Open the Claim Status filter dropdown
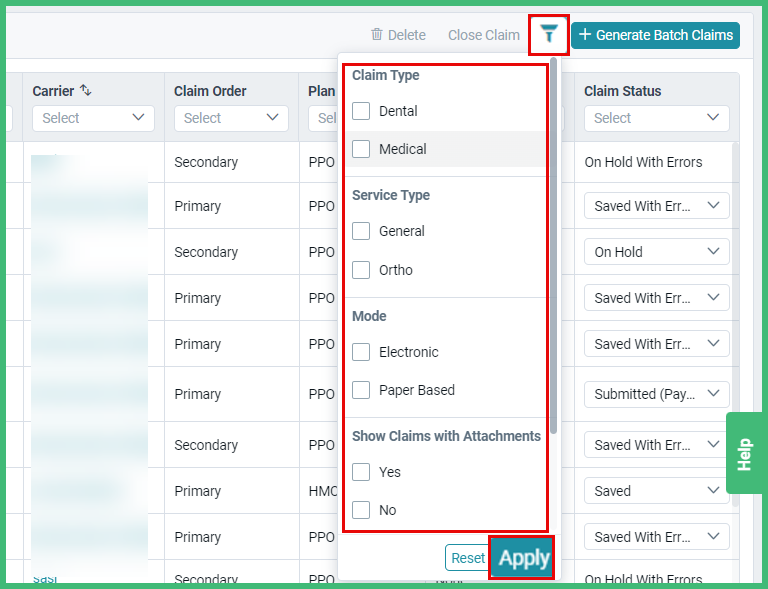This screenshot has height=589, width=768. (656, 118)
